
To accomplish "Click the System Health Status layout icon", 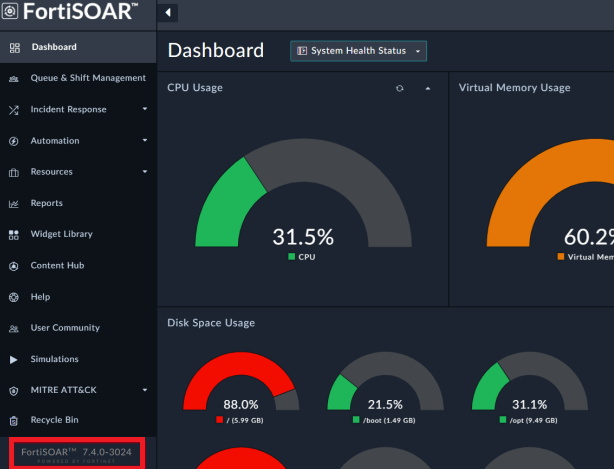I will 302,51.
